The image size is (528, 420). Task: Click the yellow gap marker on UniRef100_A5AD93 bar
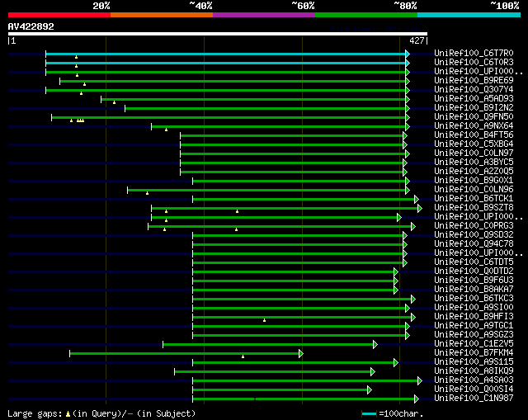[114, 102]
